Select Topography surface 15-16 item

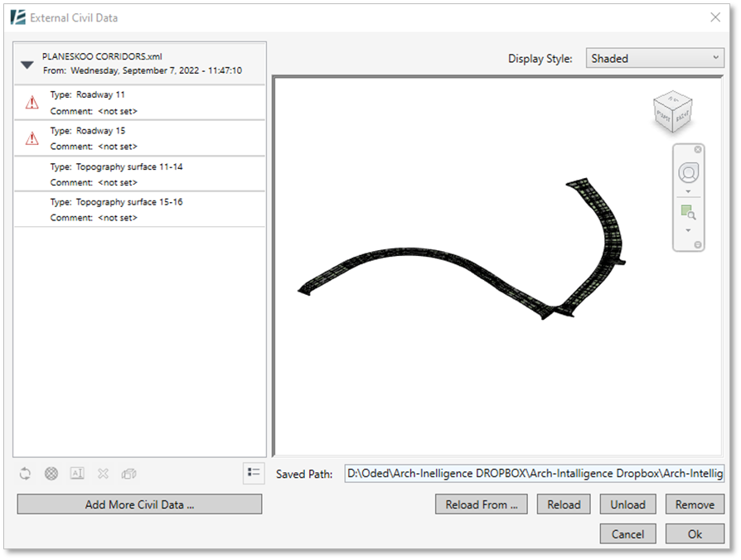click(140, 210)
